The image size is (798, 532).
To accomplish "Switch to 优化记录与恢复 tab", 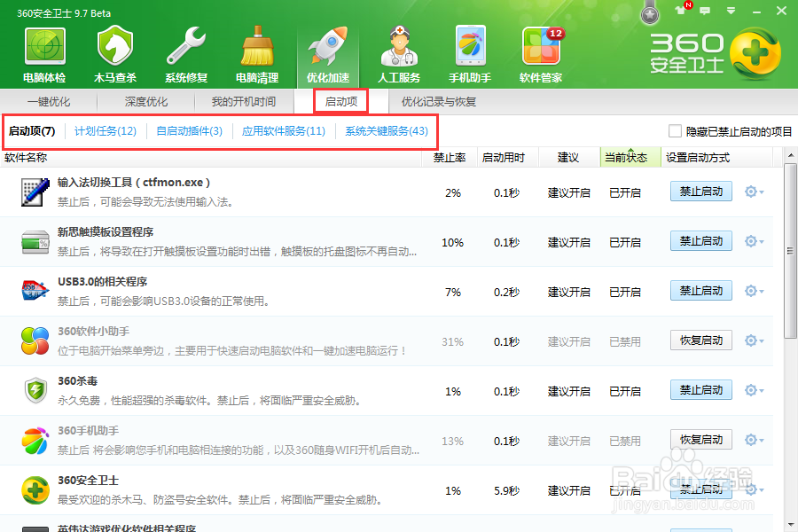I will pyautogui.click(x=439, y=102).
